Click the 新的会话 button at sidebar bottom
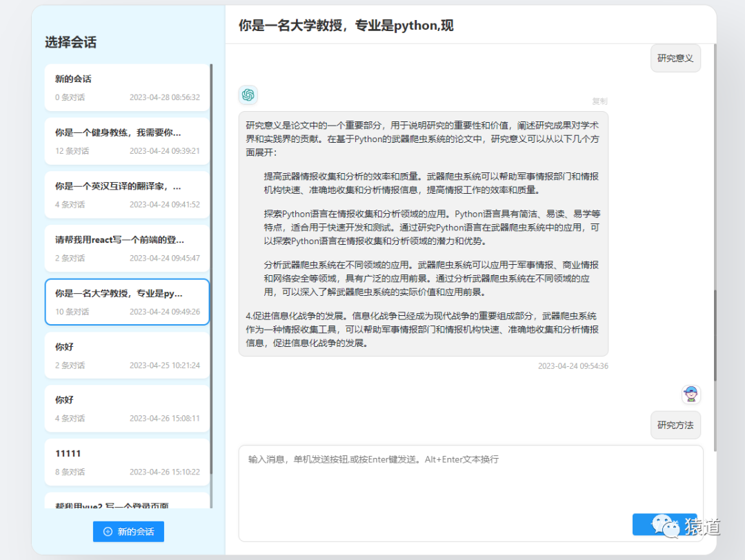 pyautogui.click(x=128, y=532)
